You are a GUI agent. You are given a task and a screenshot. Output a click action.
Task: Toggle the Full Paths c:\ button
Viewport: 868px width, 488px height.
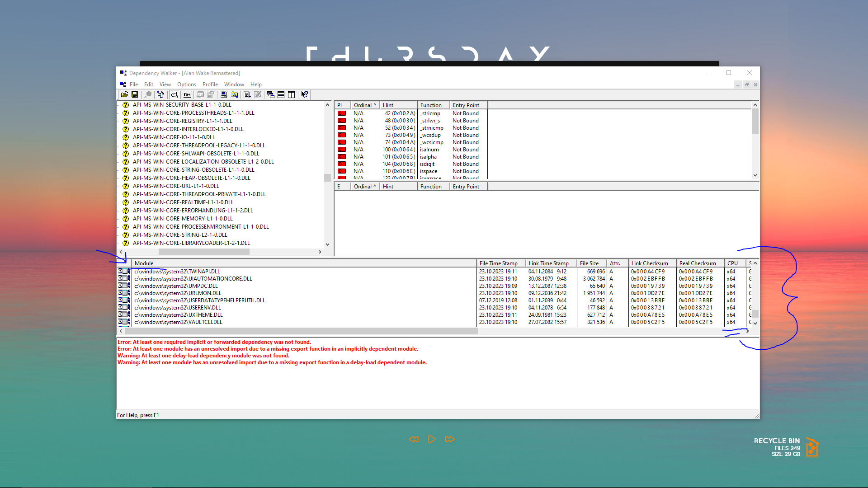click(174, 94)
